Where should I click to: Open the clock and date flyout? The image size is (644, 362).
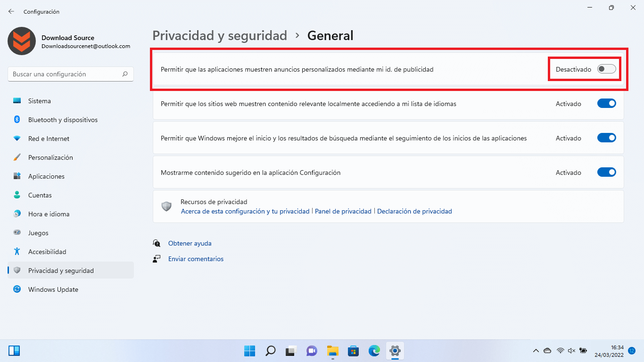[x=610, y=351]
